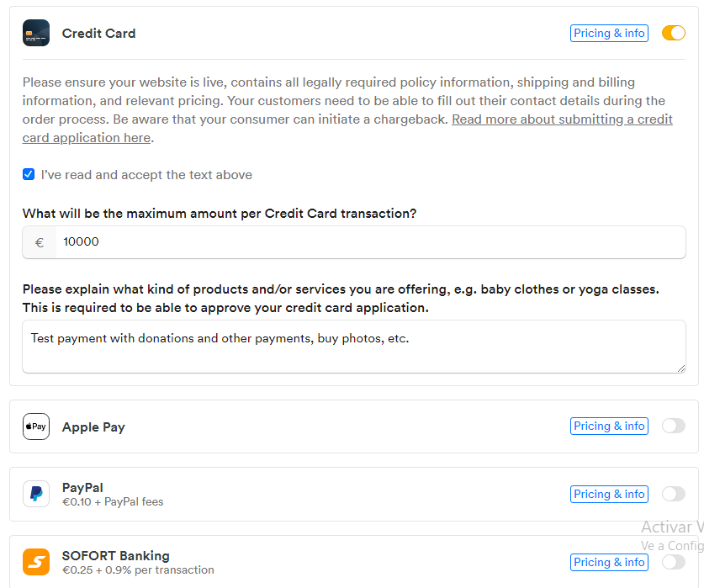
Task: View SOFORT Banking Pricing & info
Action: (609, 562)
